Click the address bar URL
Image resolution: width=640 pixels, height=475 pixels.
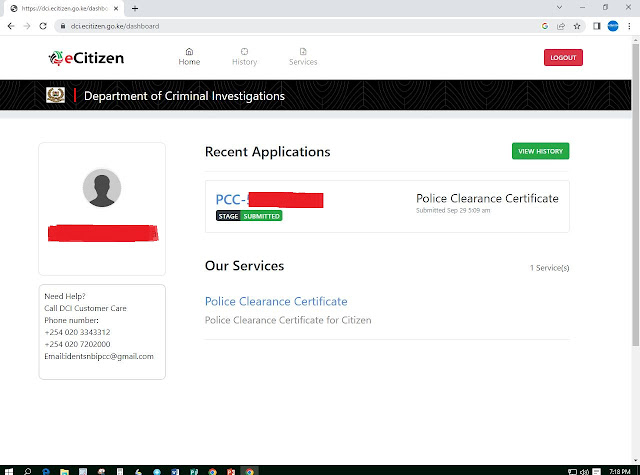[115, 26]
